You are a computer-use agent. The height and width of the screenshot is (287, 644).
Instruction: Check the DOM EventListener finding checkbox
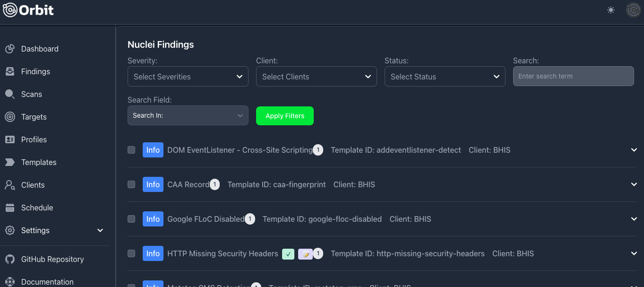click(131, 150)
